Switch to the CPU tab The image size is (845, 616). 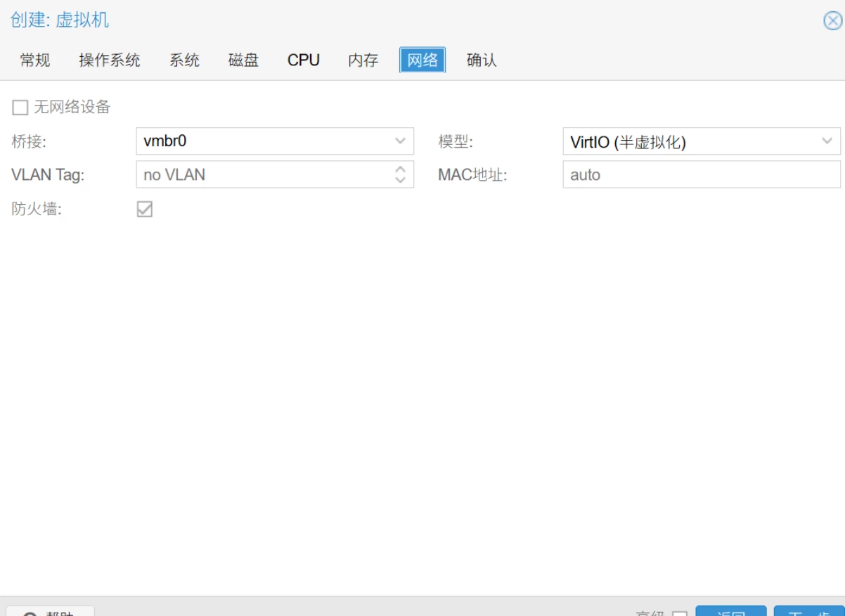click(304, 60)
